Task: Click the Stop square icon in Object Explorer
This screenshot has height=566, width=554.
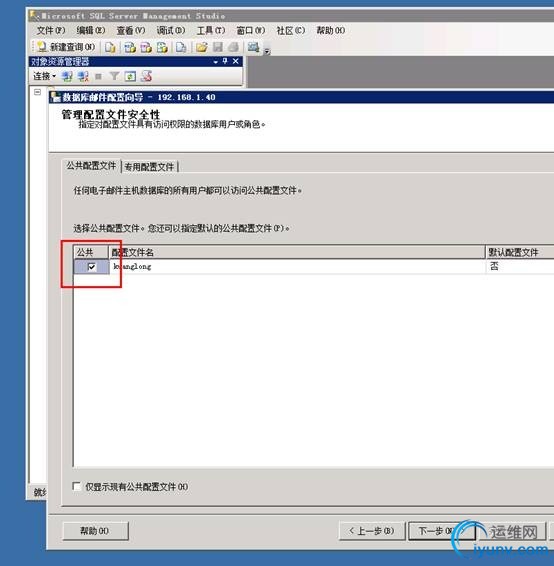Action: point(98,76)
